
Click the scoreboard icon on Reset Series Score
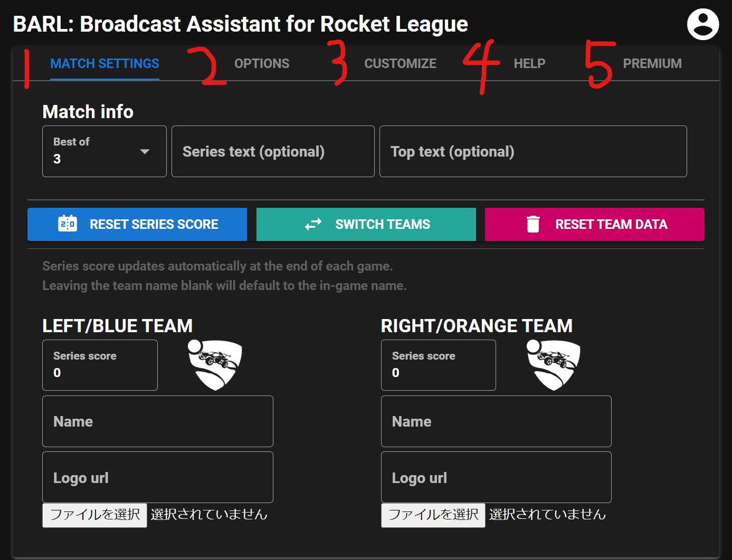coord(68,224)
